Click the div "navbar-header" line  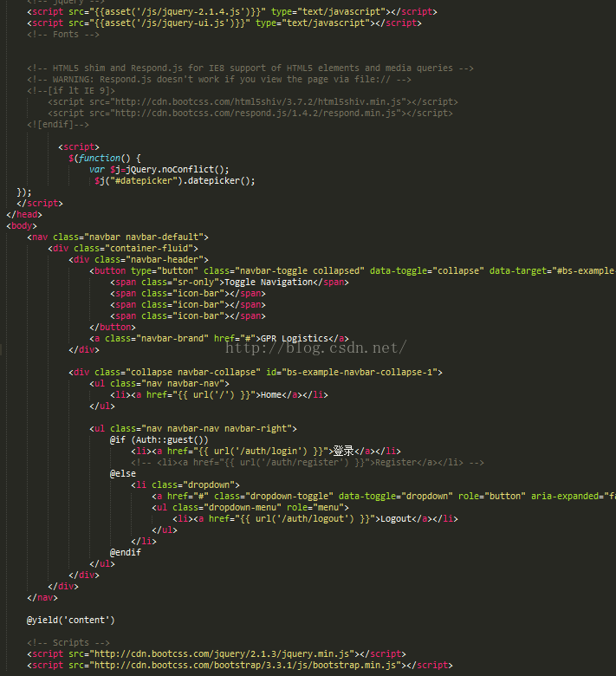click(139, 259)
